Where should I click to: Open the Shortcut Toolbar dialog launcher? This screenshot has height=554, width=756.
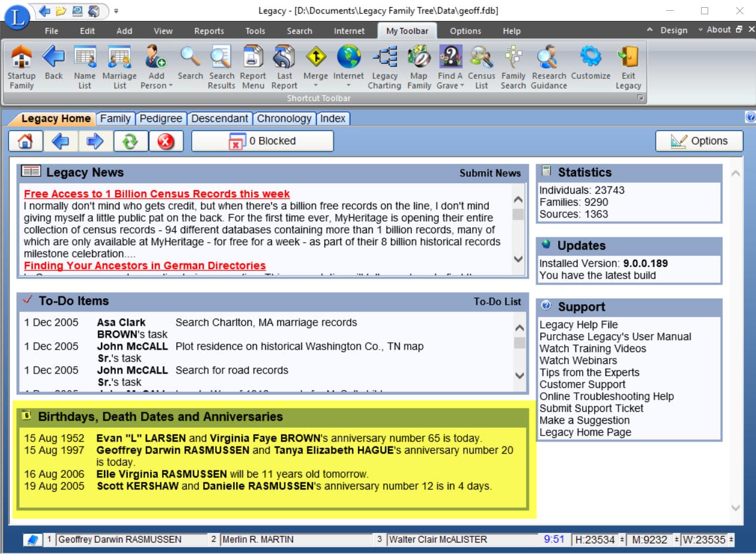pyautogui.click(x=640, y=98)
